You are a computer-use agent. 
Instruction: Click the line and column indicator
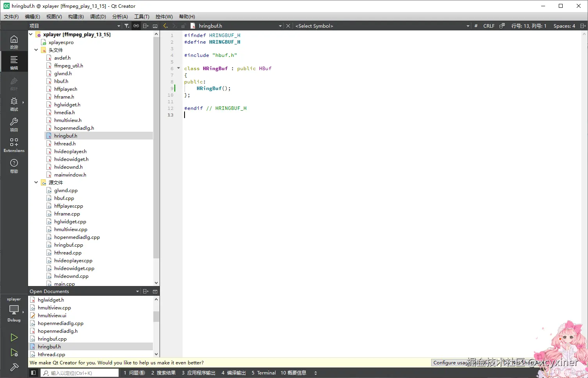529,26
